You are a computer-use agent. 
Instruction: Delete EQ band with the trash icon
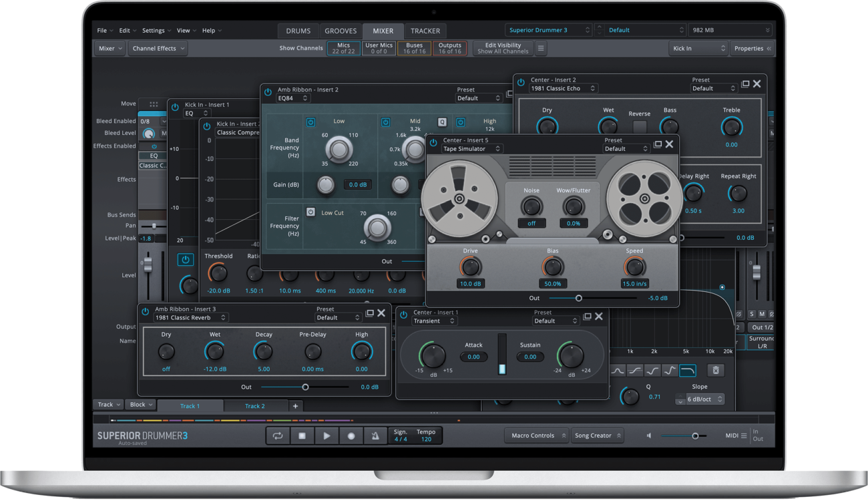715,370
